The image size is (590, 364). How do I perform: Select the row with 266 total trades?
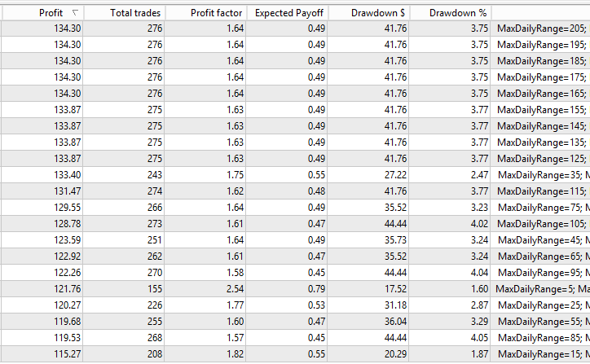(295, 207)
